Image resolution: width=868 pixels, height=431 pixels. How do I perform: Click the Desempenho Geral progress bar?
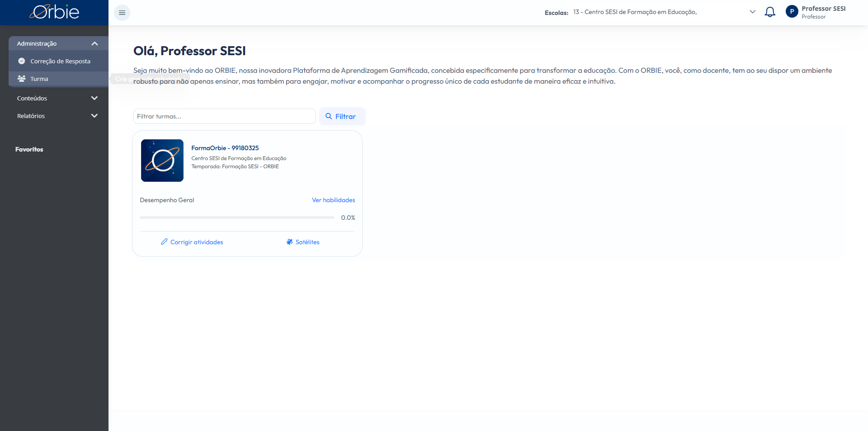pyautogui.click(x=237, y=218)
